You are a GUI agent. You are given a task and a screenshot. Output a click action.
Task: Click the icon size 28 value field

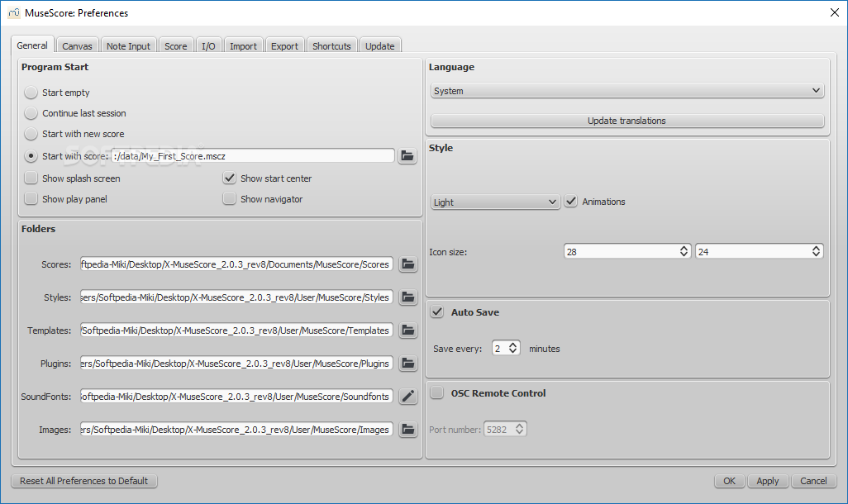621,251
